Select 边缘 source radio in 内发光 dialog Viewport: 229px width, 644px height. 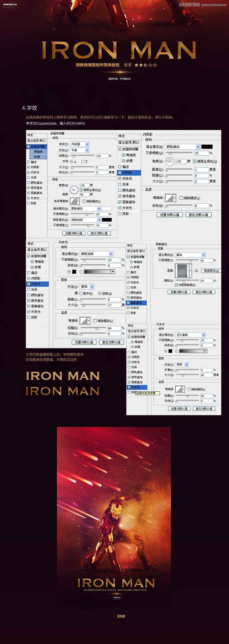[100, 294]
